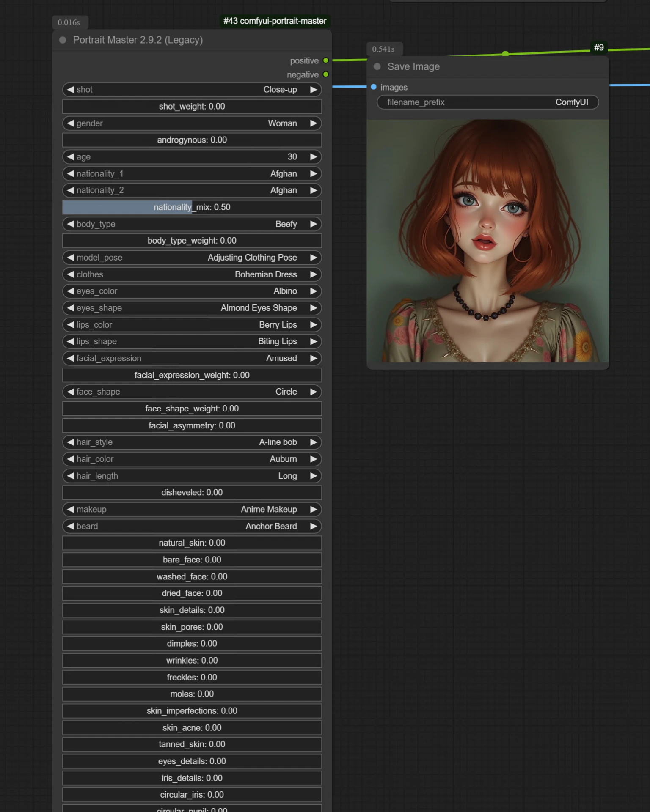This screenshot has height=812, width=650.
Task: Click next arrow on clothes selector
Action: [314, 274]
